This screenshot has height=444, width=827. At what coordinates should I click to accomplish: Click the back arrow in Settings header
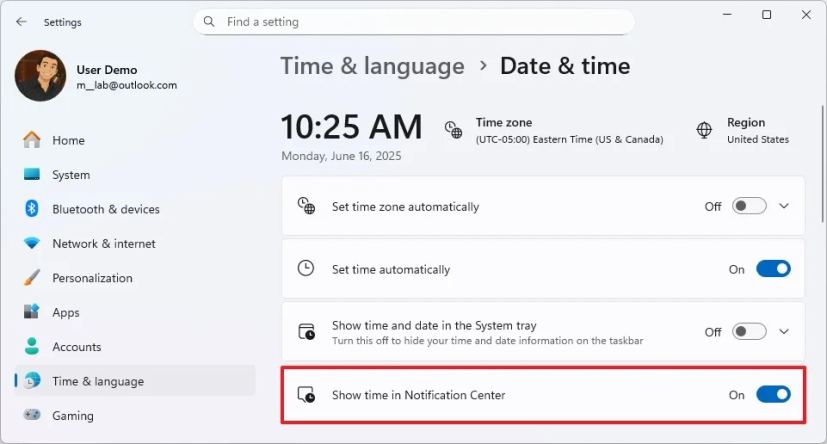coord(22,22)
